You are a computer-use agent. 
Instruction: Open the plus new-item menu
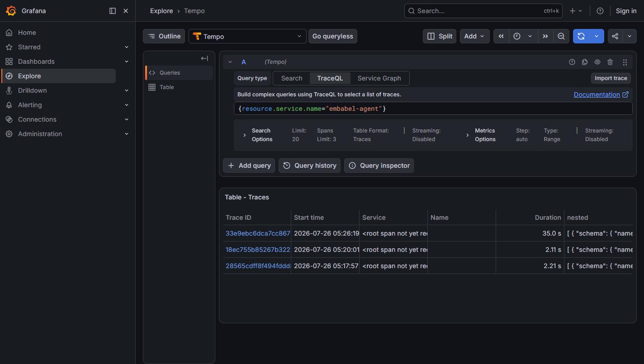pos(576,11)
